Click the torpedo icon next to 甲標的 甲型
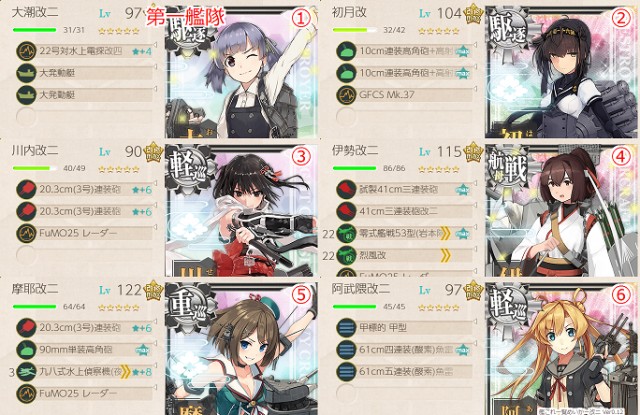Image resolution: width=640 pixels, height=415 pixels. click(346, 328)
